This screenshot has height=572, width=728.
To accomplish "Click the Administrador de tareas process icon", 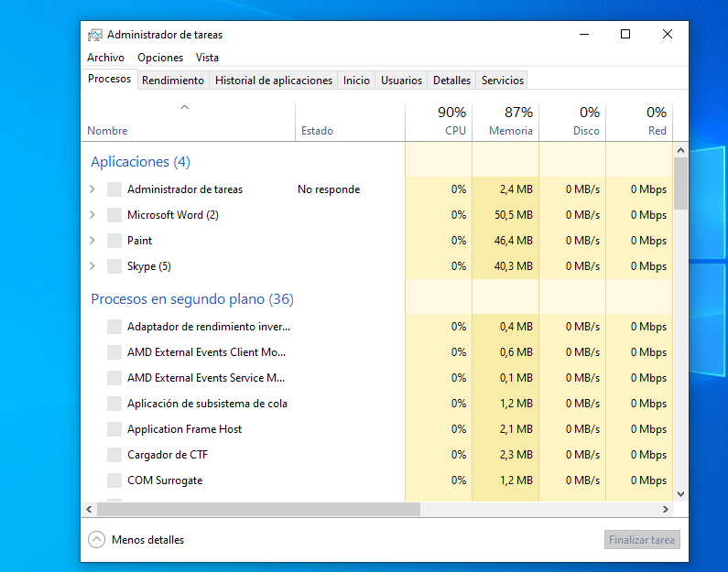I will (x=114, y=189).
